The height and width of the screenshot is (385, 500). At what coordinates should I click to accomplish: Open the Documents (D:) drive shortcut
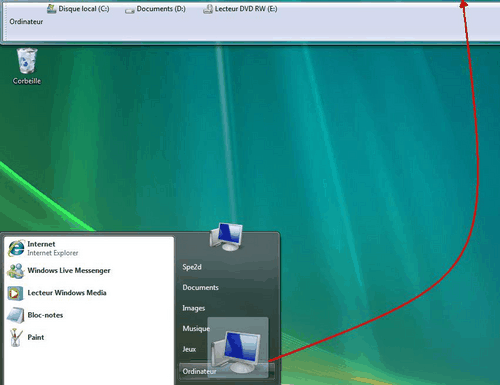[x=155, y=9]
